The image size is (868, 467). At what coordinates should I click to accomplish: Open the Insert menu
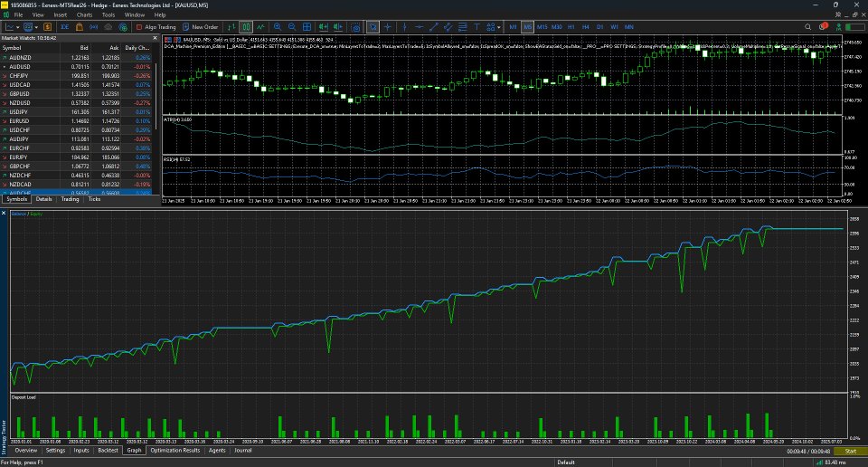click(61, 15)
